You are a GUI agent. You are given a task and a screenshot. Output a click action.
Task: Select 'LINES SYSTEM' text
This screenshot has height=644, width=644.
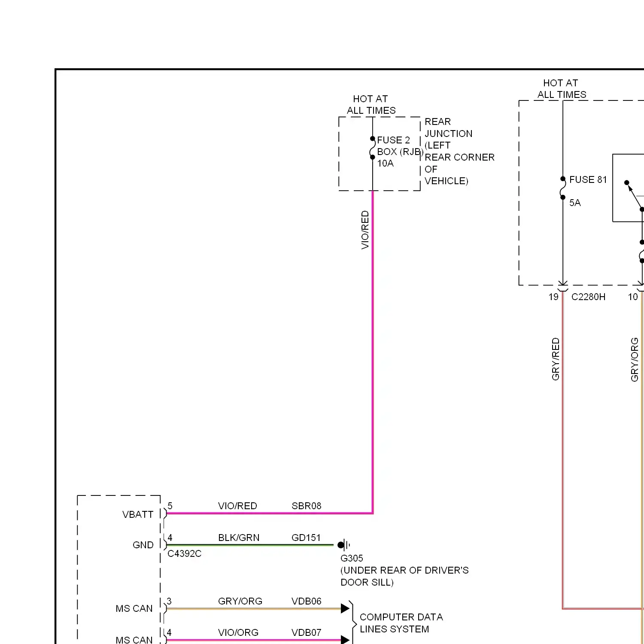click(394, 629)
